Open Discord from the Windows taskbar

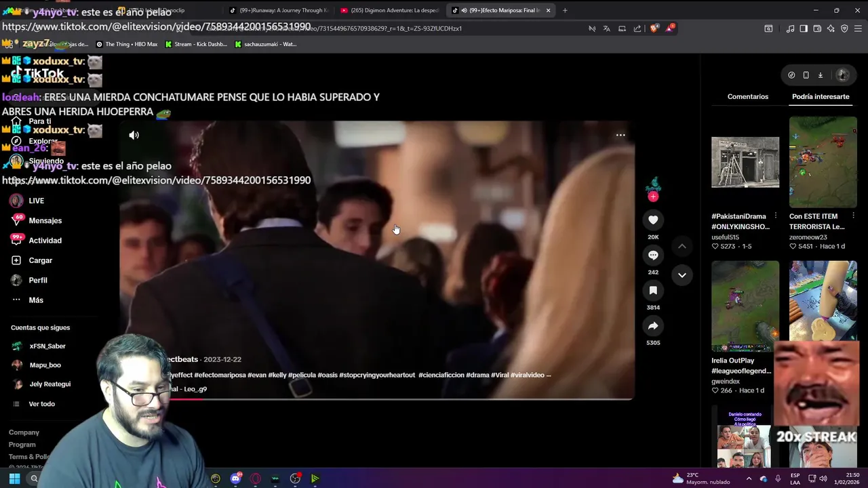pyautogui.click(x=235, y=479)
